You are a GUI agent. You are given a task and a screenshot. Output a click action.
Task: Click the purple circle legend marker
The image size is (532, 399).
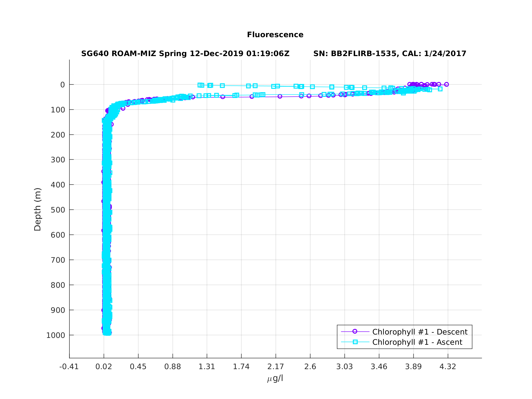pyautogui.click(x=355, y=332)
